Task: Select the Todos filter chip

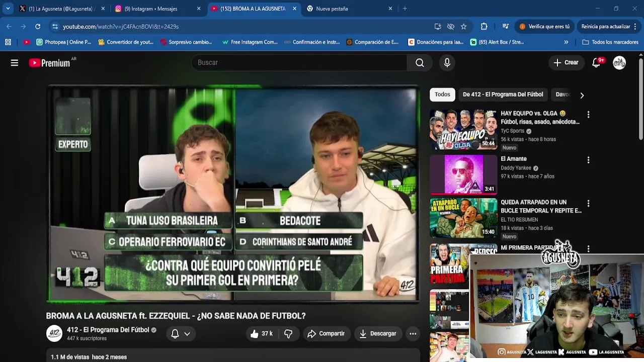Action: coord(442,95)
